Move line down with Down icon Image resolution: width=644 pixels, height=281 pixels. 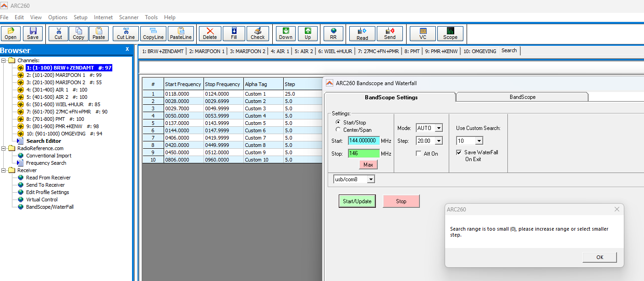(286, 33)
